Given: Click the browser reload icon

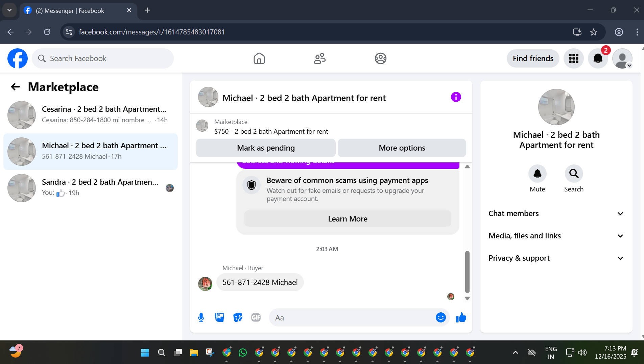Looking at the screenshot, I should click(47, 32).
